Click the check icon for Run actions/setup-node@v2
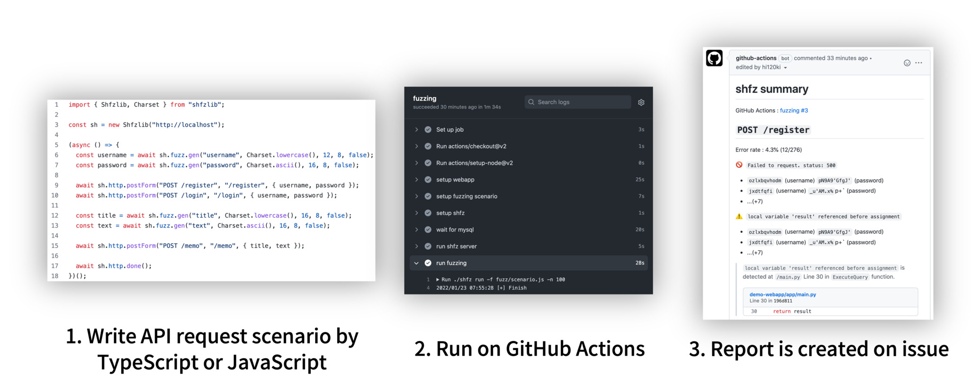Viewport: 980px width, 386px height. tap(428, 163)
